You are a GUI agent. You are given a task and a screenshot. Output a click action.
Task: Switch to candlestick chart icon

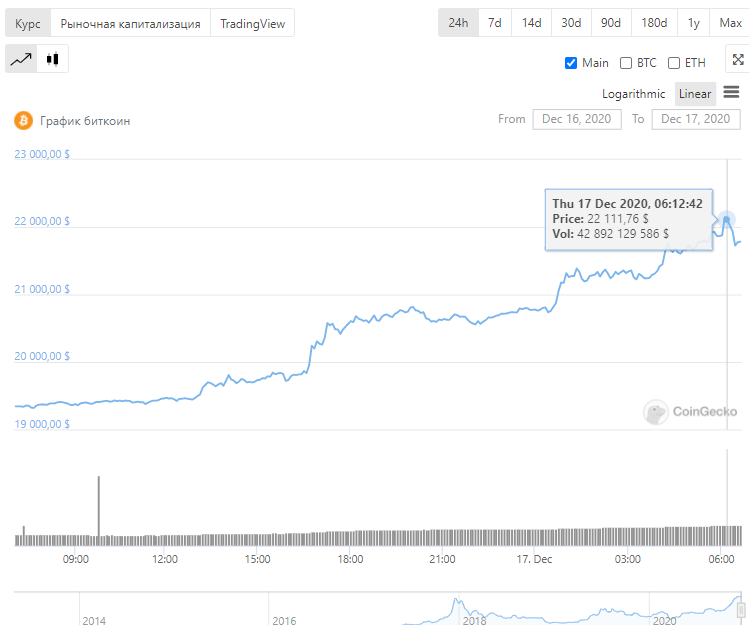[53, 59]
